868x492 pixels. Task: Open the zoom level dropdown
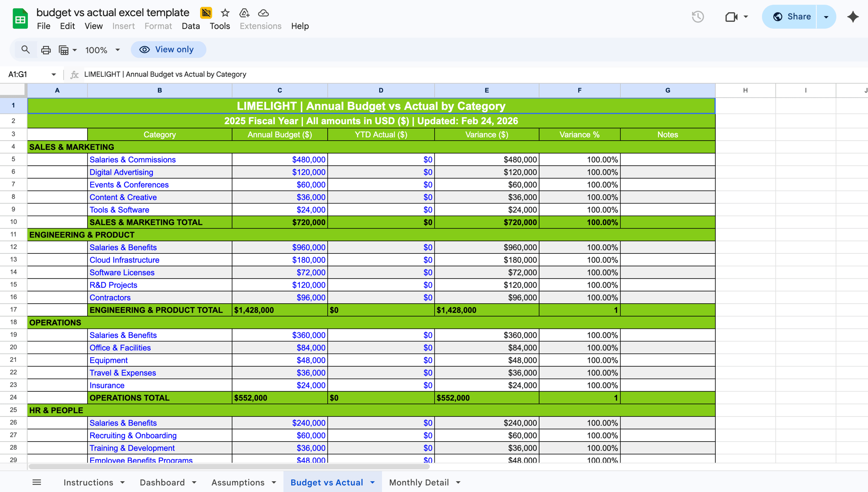coord(102,50)
